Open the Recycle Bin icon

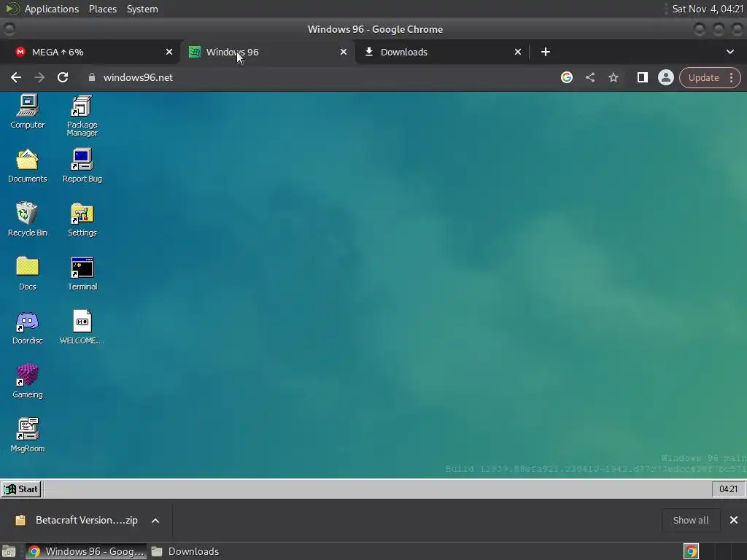(x=28, y=219)
